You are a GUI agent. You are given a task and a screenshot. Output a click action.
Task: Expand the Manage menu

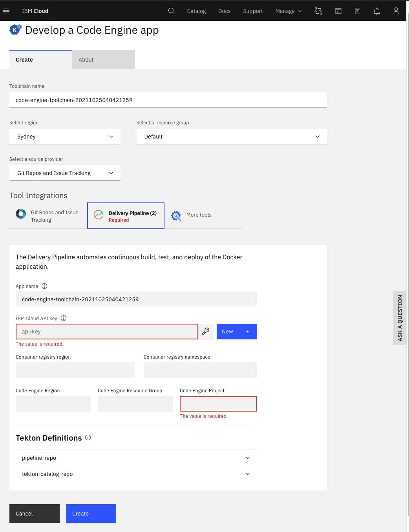289,11
